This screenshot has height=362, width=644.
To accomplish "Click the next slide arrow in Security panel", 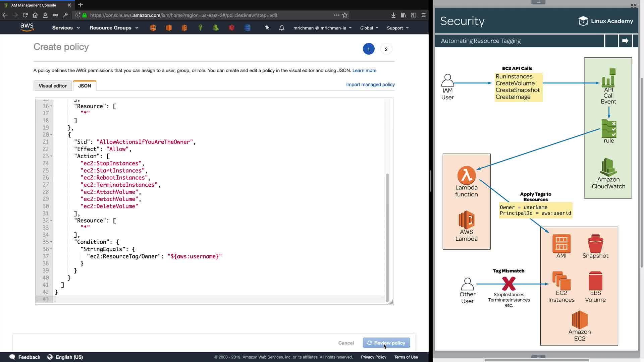I will [625, 41].
